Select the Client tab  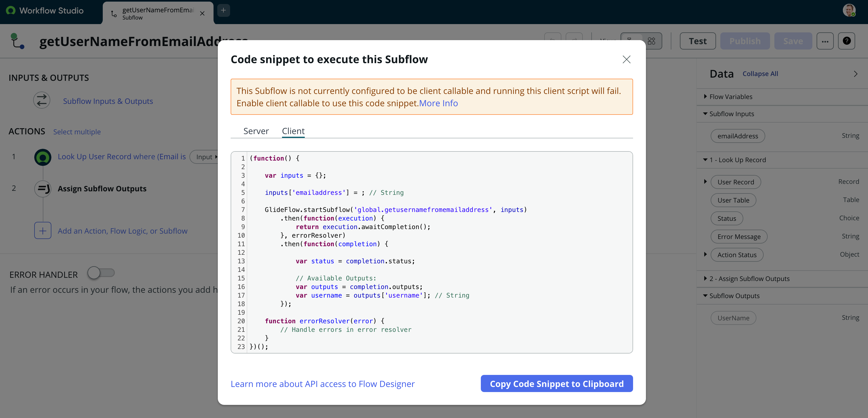(293, 131)
